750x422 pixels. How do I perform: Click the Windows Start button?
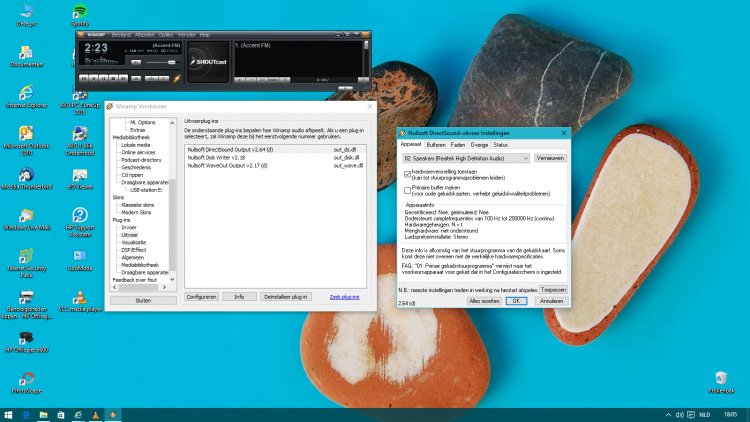[x=9, y=414]
